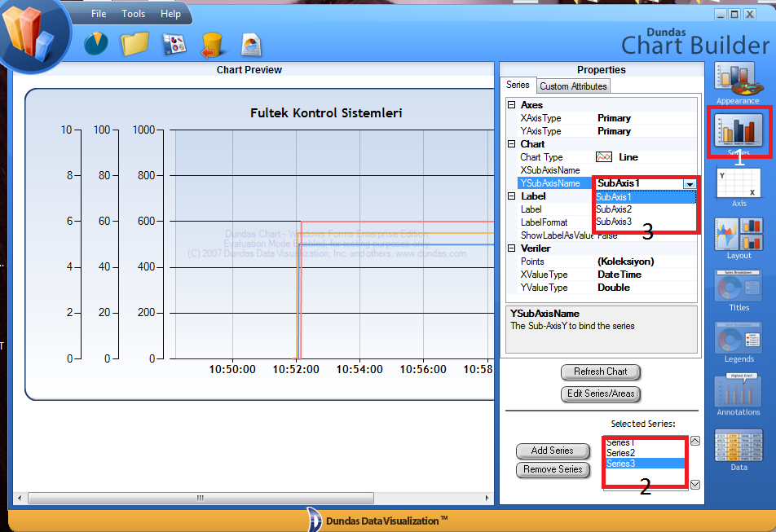Collapse the Veriler property group
Image resolution: width=776 pixels, height=532 pixels.
(511, 248)
